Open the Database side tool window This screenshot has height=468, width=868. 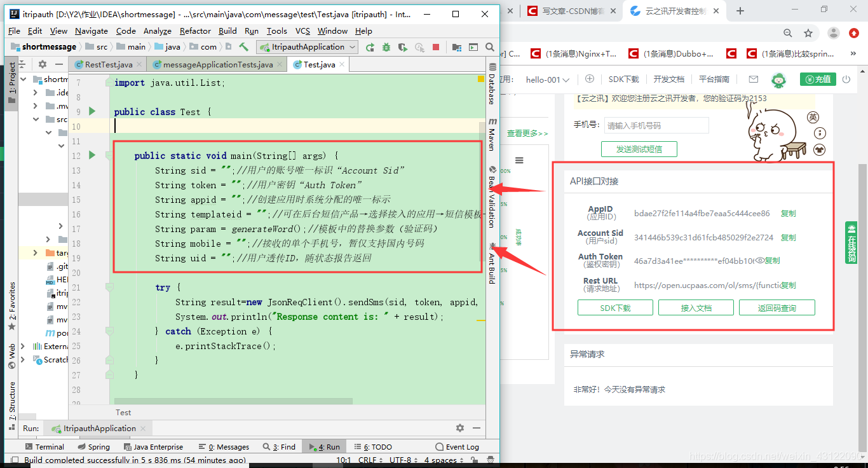coord(492,85)
